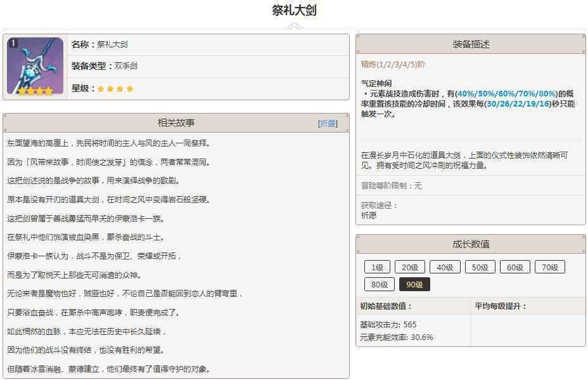Image resolution: width=588 pixels, height=380 pixels.
Task: Click the four-star rating in 星级 row
Action: click(115, 89)
